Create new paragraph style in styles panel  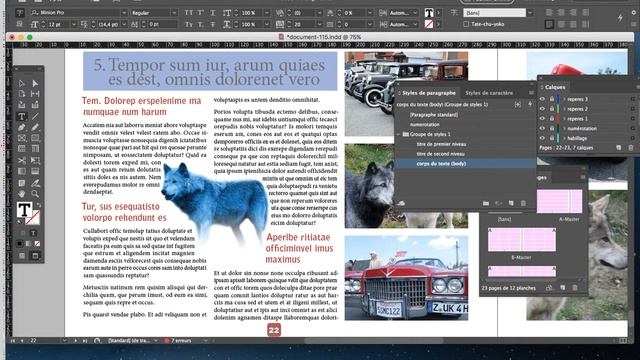pos(511,203)
